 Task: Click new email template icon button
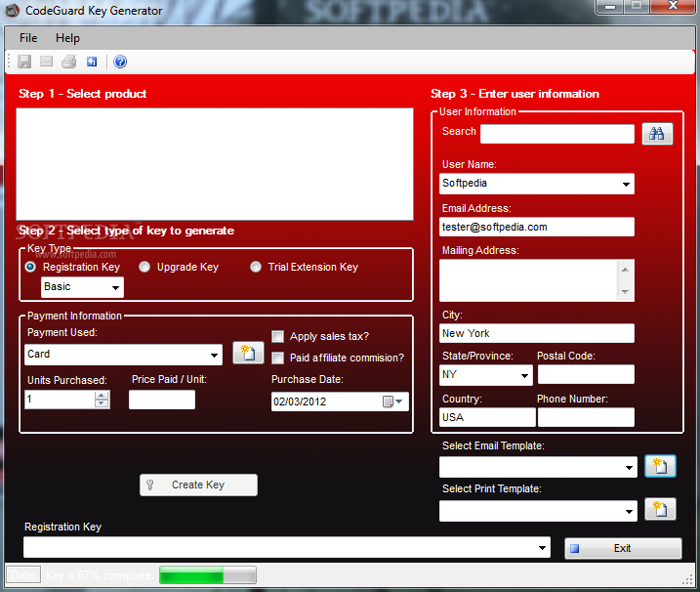[x=660, y=466]
